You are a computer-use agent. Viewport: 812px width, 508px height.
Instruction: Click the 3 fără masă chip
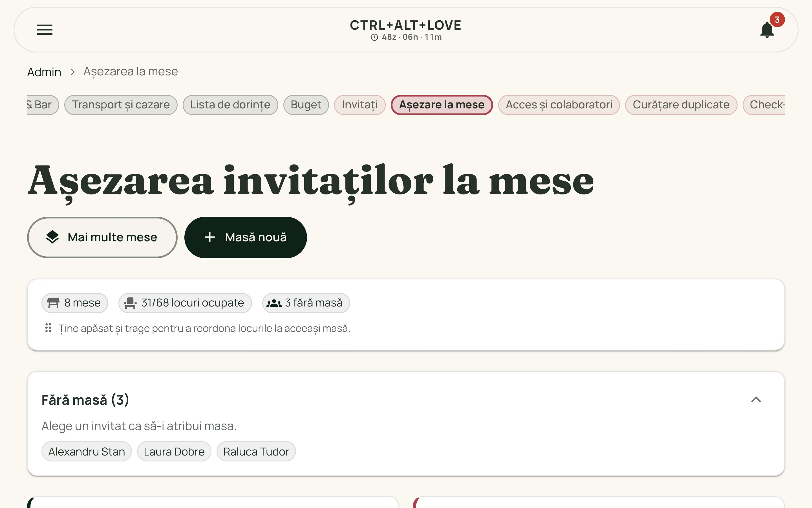(x=306, y=303)
